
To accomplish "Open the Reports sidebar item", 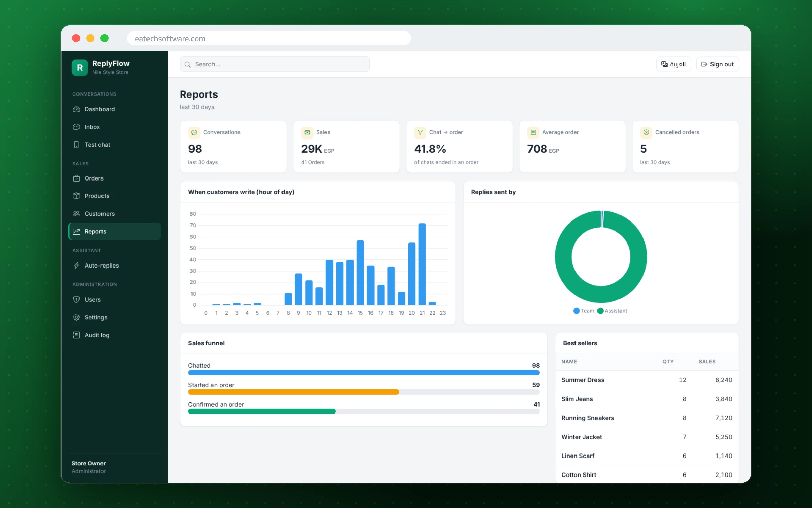I will coord(115,231).
